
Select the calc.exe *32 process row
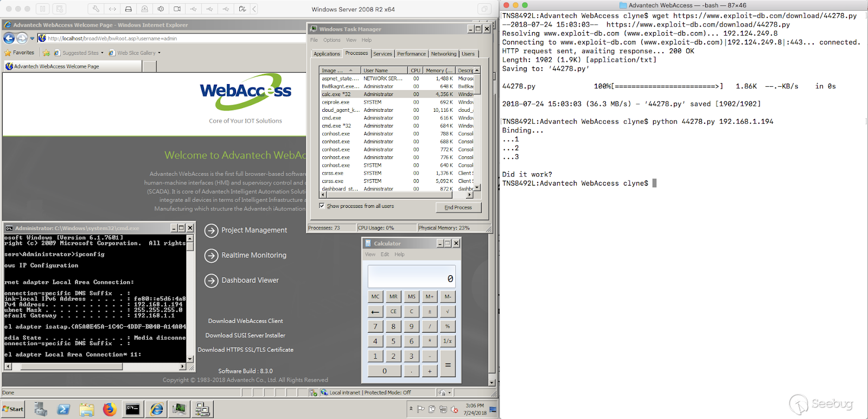click(397, 94)
